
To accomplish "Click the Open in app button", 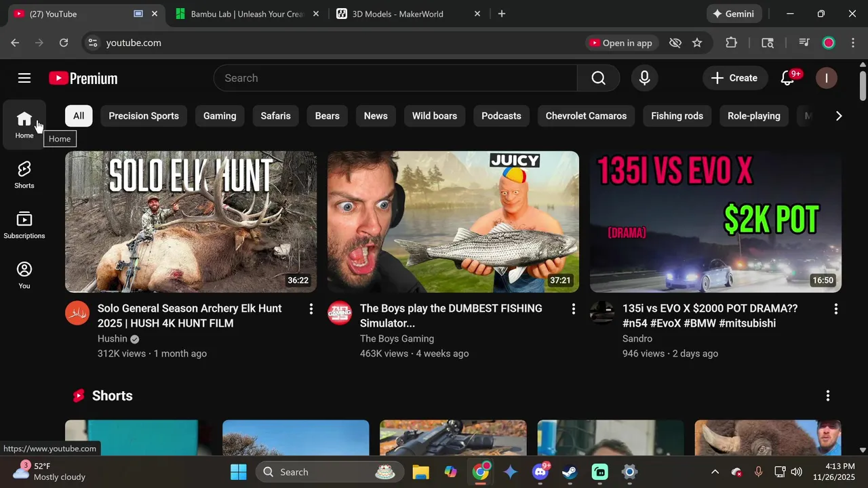I will [621, 43].
